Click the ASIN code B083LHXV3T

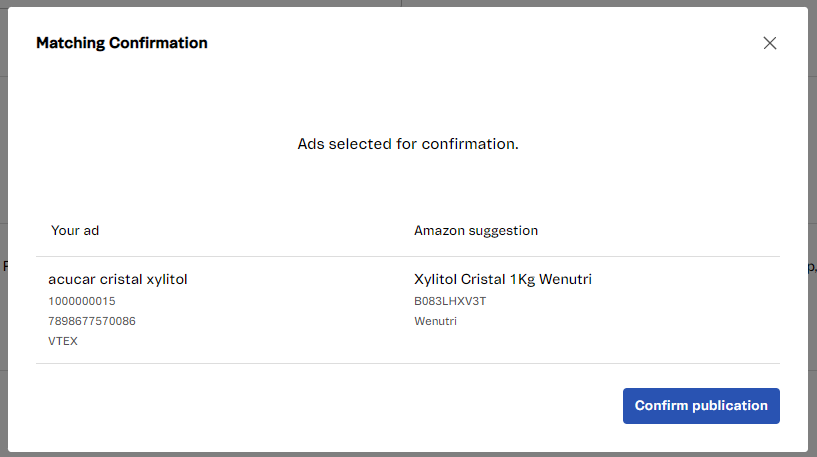tap(450, 301)
